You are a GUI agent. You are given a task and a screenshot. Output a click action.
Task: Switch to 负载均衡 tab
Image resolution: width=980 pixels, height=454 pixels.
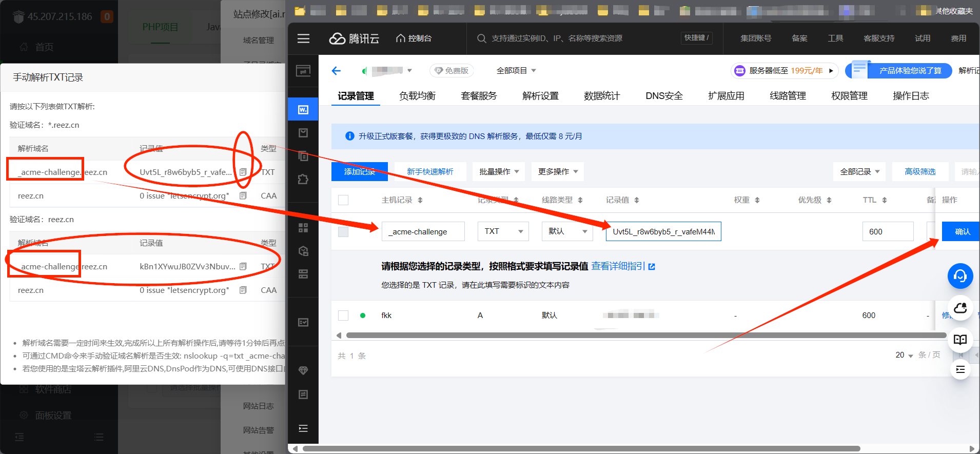pos(417,96)
